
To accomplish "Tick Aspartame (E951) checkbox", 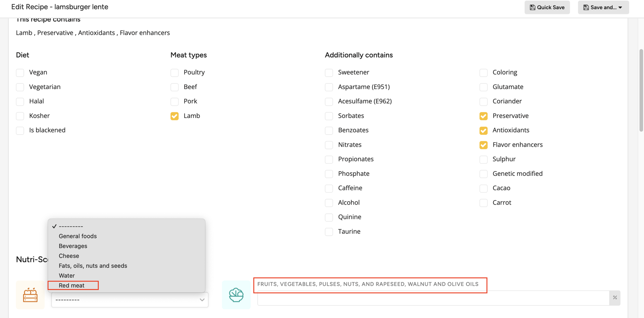I will point(329,87).
